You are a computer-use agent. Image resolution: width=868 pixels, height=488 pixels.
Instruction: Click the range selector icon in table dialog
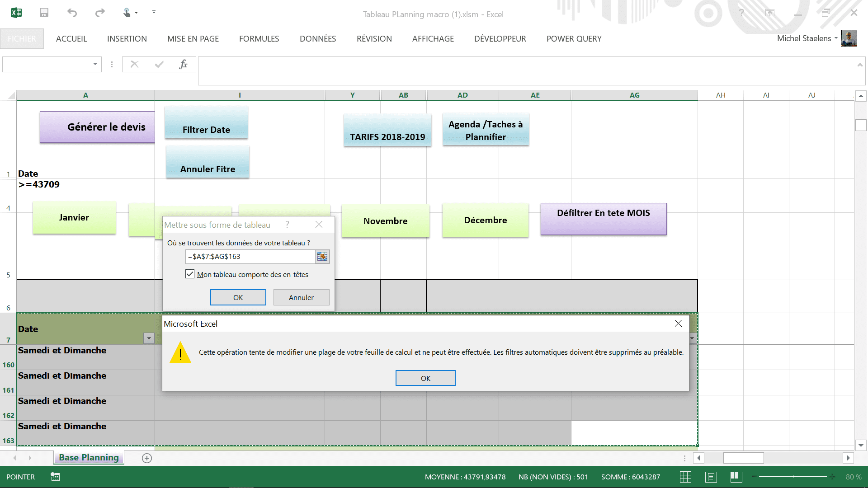click(322, 257)
